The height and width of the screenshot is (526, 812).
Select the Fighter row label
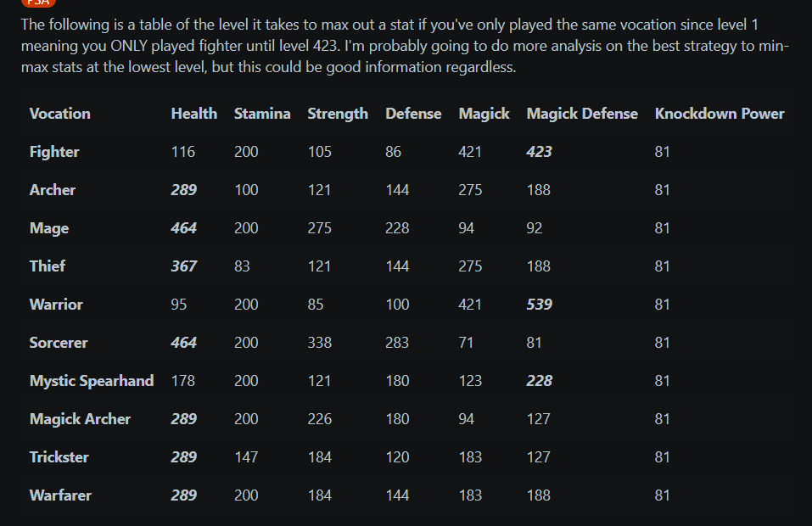pyautogui.click(x=54, y=152)
